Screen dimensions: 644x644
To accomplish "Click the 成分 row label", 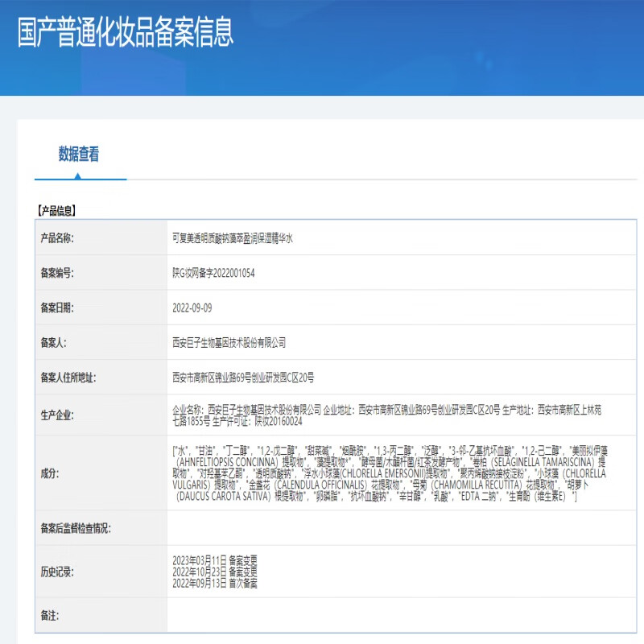I will 49,474.
